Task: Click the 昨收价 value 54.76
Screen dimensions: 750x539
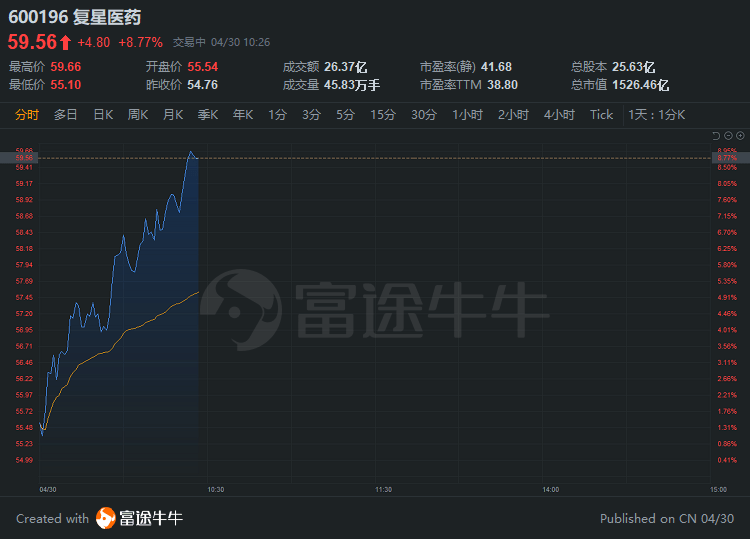Action: point(203,85)
